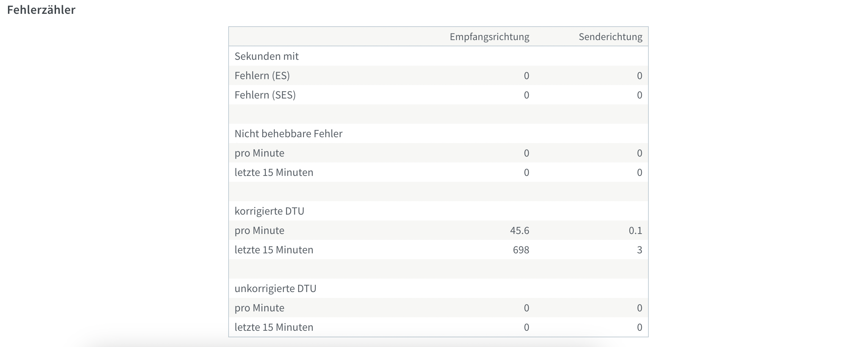Select the korrigierte DTU section label
The height and width of the screenshot is (347, 868).
tap(269, 211)
